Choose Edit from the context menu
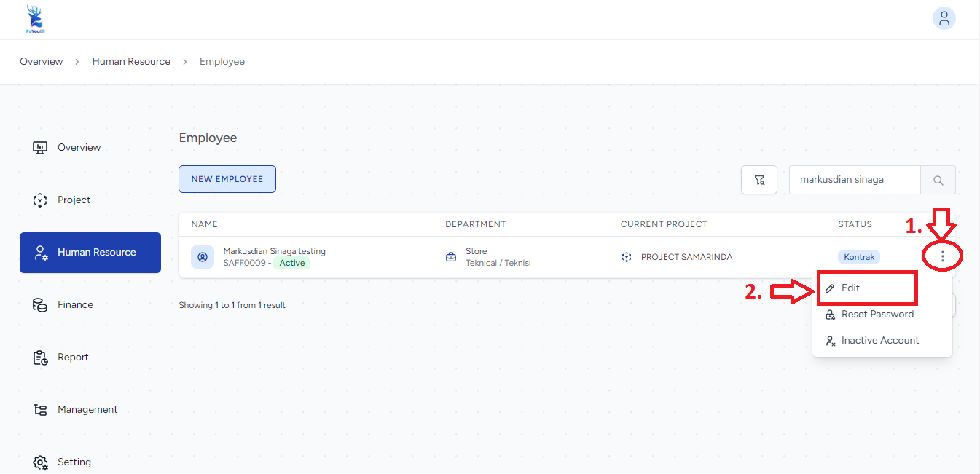 coord(850,288)
